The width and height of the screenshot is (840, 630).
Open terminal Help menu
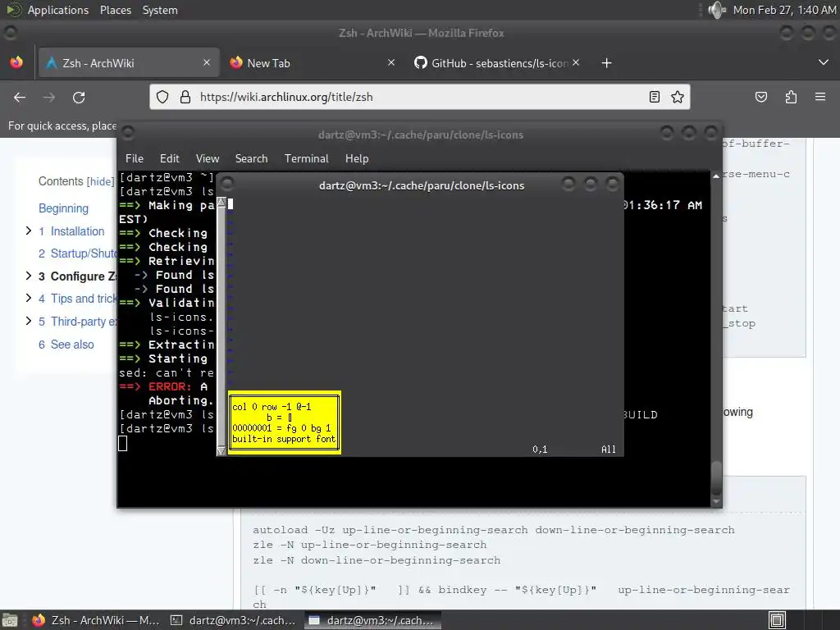tap(357, 158)
